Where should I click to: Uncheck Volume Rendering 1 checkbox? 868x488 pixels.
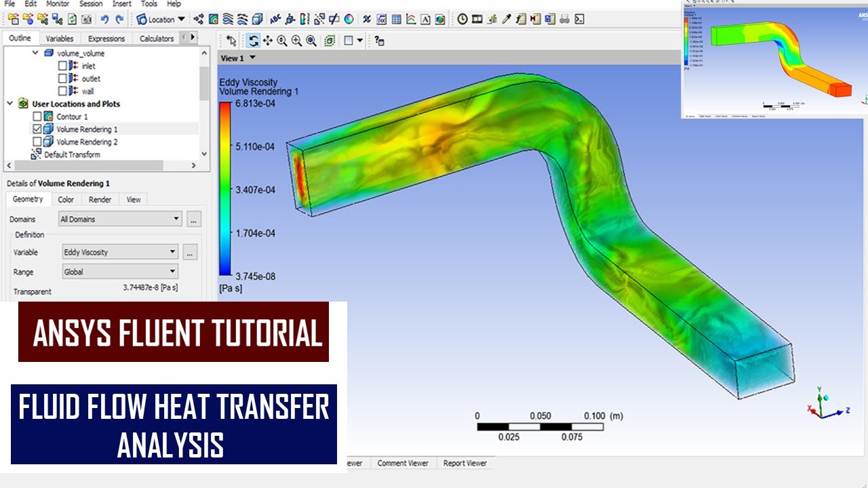[37, 129]
